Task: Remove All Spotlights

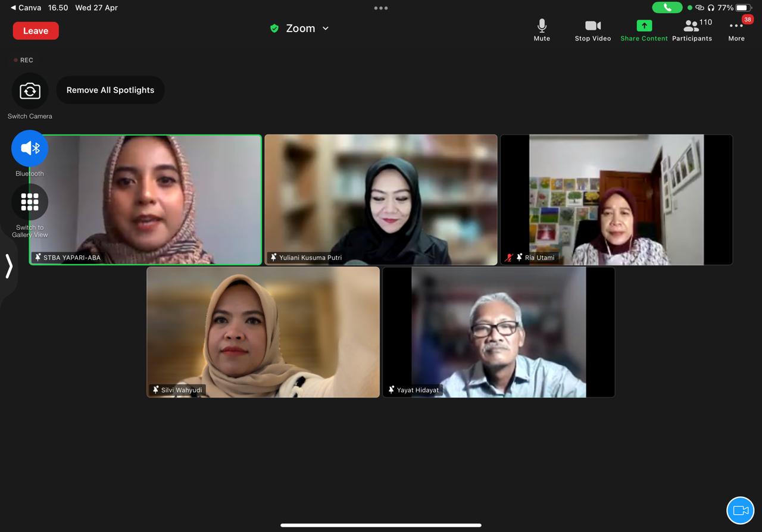Action: pos(110,90)
